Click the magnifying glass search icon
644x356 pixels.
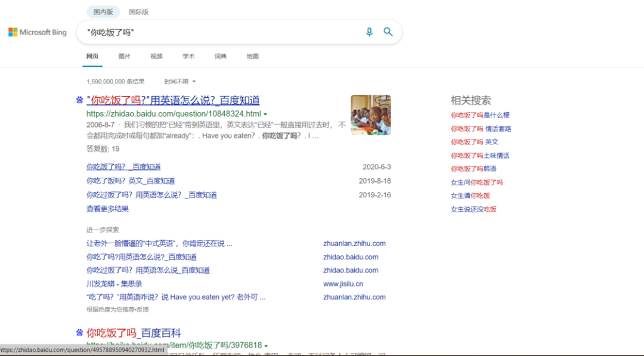[x=388, y=32]
